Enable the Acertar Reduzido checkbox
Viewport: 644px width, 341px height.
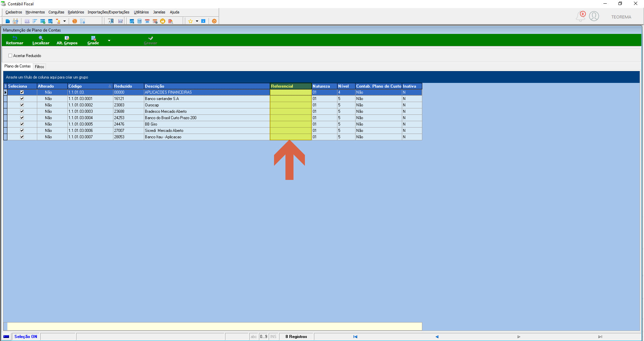(x=10, y=56)
